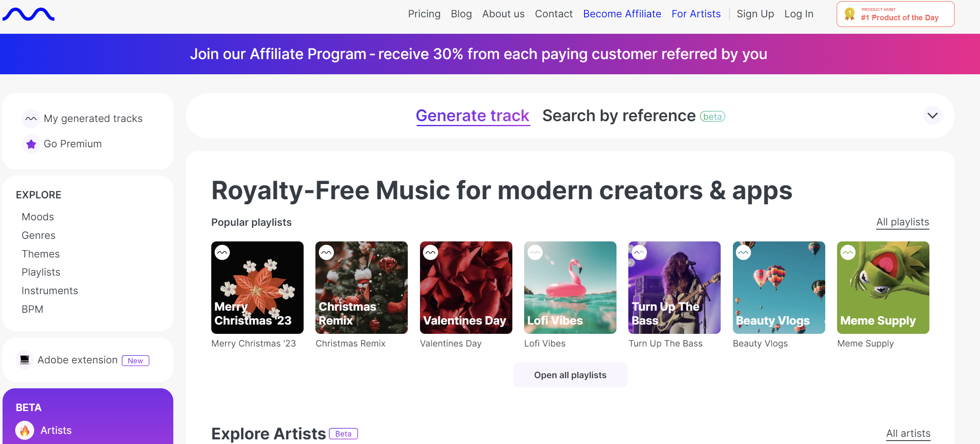
Task: Click wave icon on Meme Supply cover
Action: pos(848,252)
